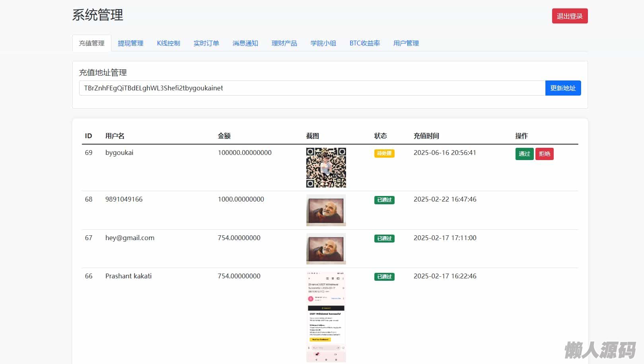Screen dimensions: 644x364
Task: Open the 提现管理 tab
Action: (x=130, y=43)
